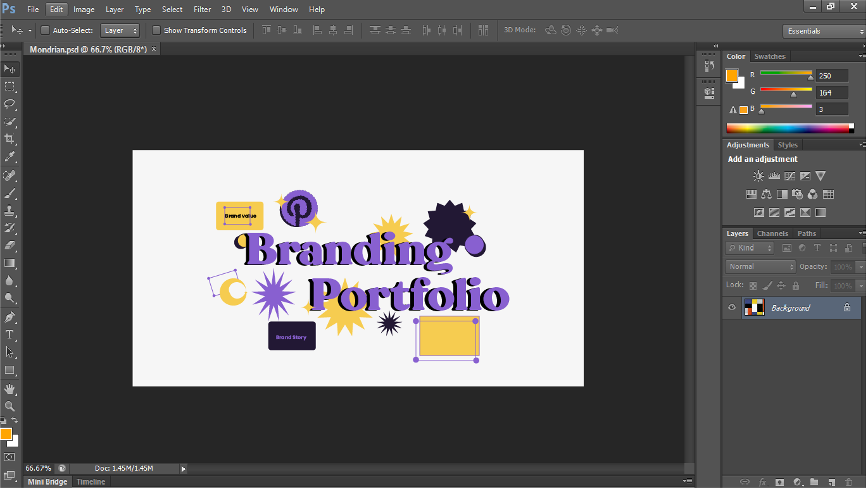Click the Delete layer trash icon
Image resolution: width=868 pixels, height=489 pixels.
click(849, 482)
